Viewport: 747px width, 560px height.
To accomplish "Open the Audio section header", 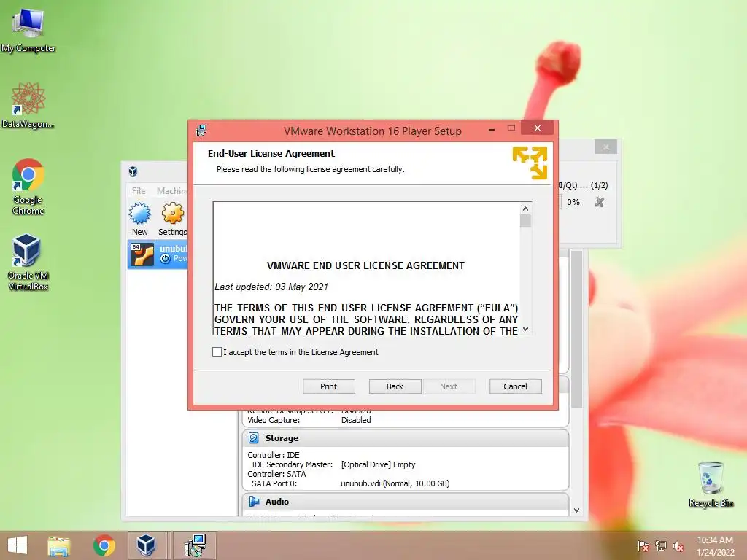I will (406, 502).
